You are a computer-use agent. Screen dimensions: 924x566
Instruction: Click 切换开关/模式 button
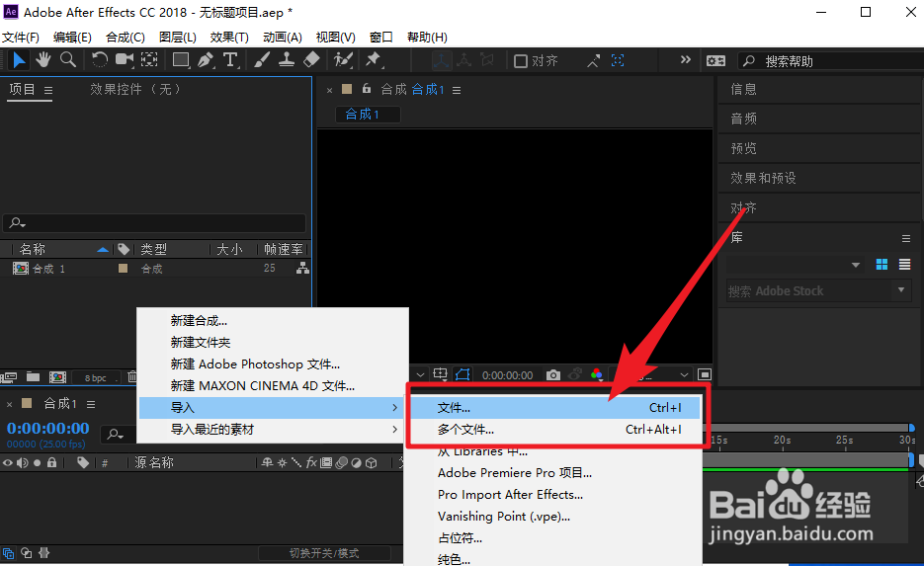pos(324,553)
